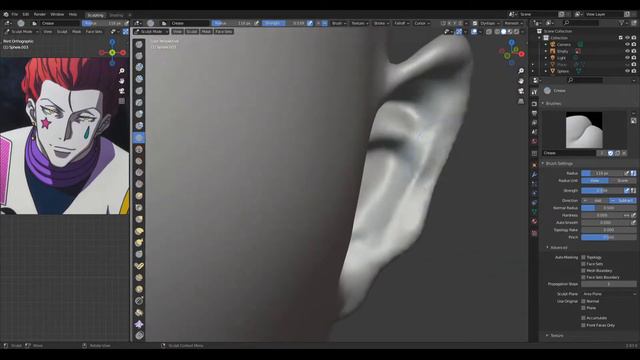Image resolution: width=640 pixels, height=360 pixels.
Task: Select the purple Simplify brush icon
Action: pyautogui.click(x=139, y=324)
